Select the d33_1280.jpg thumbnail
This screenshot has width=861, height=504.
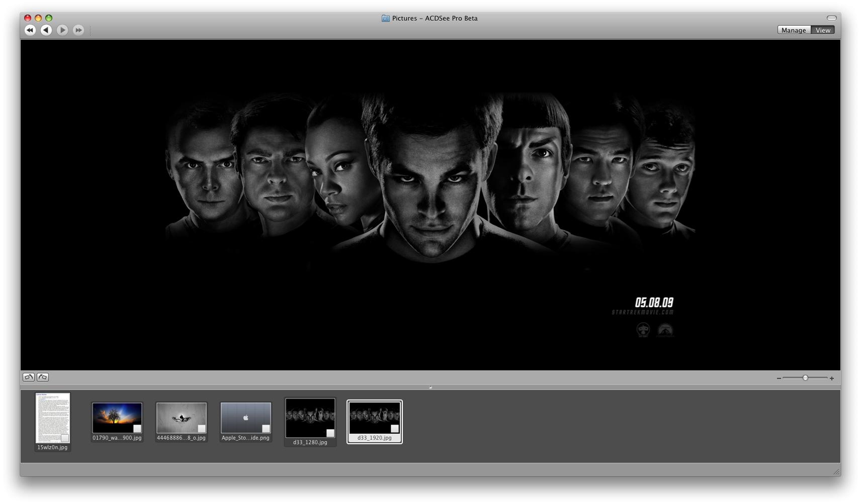point(310,418)
